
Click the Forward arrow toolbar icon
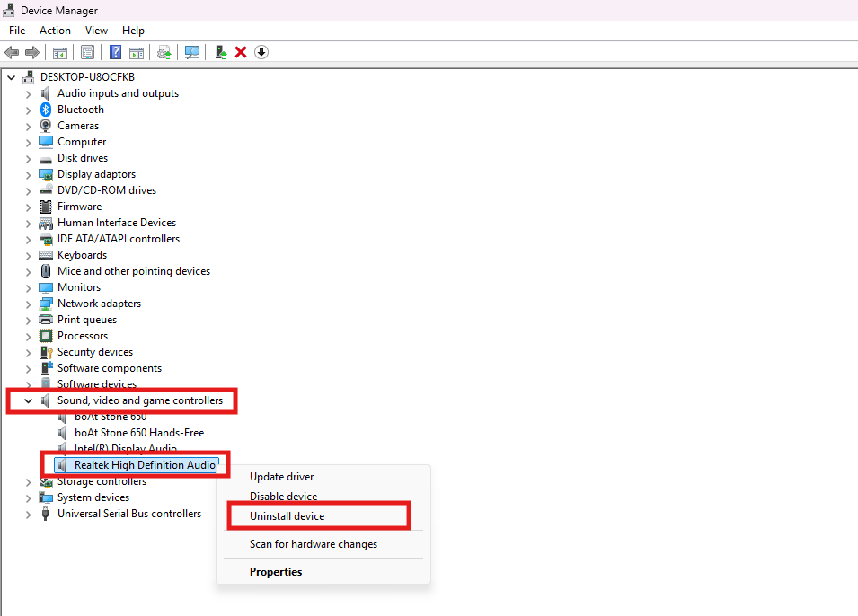coord(32,52)
